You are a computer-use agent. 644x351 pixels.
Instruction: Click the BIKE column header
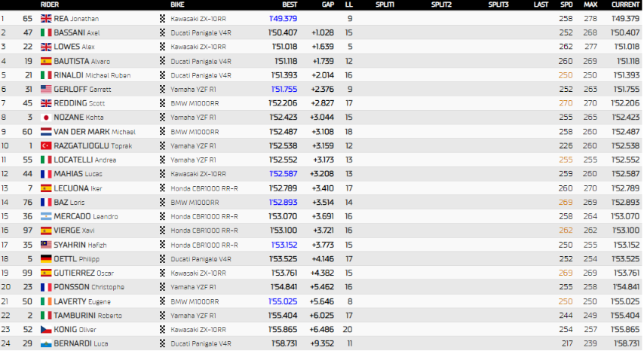pyautogui.click(x=177, y=5)
